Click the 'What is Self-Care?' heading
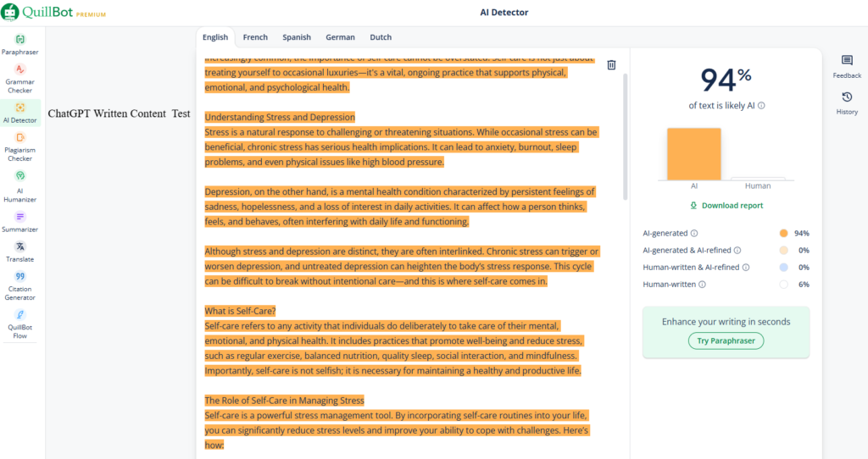 (240, 311)
